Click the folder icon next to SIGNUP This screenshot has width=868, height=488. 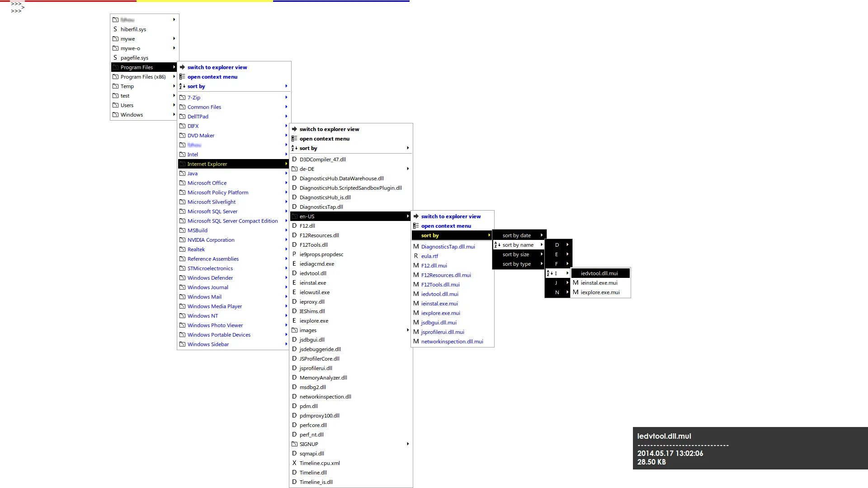[x=294, y=444]
